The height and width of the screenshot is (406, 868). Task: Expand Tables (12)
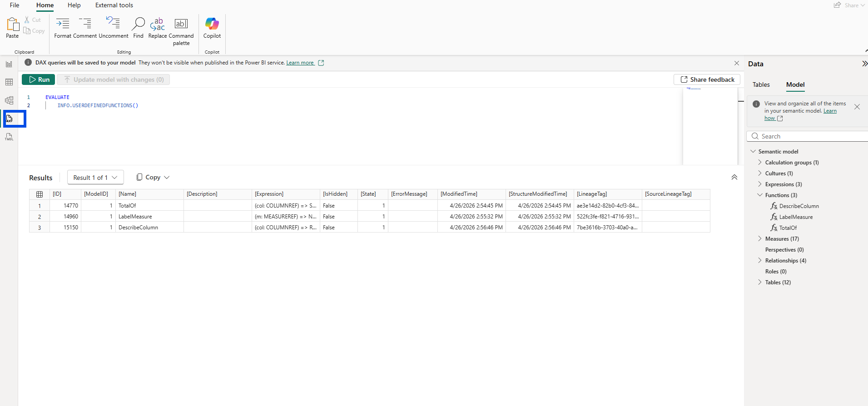click(x=760, y=282)
